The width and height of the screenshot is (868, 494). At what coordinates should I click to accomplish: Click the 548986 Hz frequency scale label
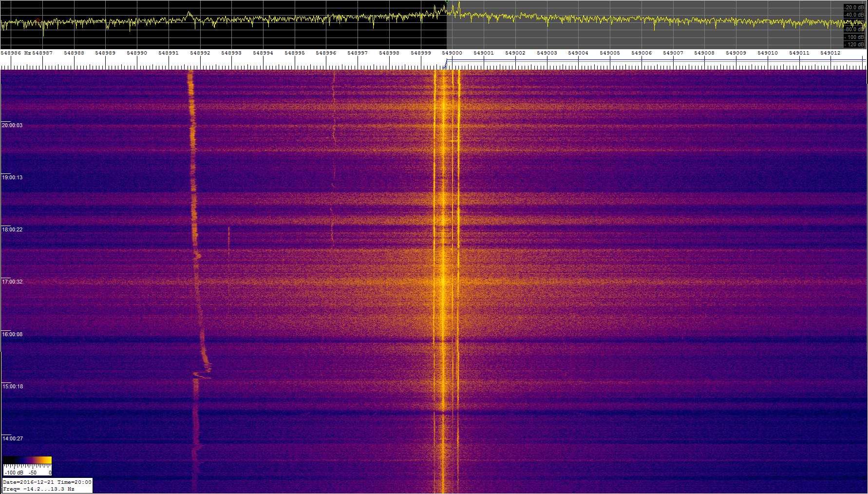(x=16, y=53)
